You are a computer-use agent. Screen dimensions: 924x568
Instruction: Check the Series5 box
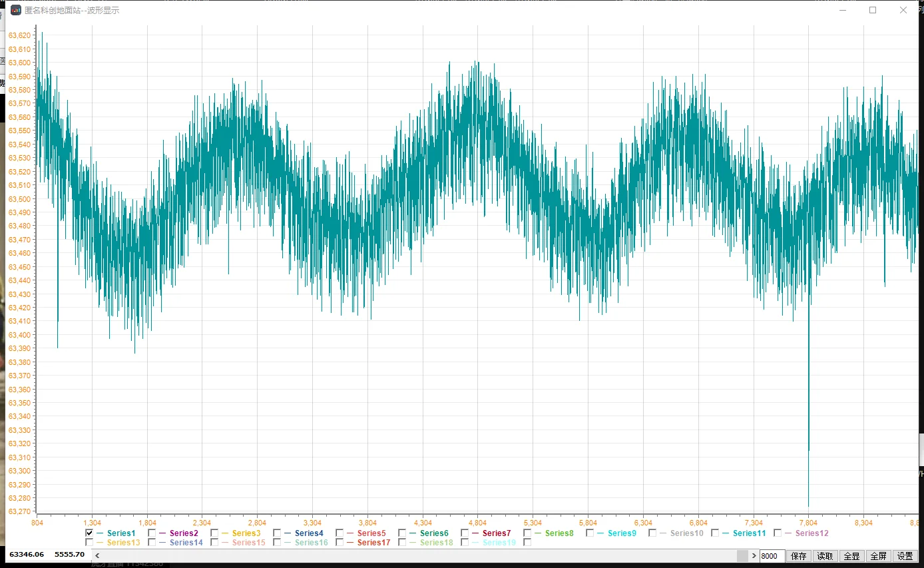340,533
